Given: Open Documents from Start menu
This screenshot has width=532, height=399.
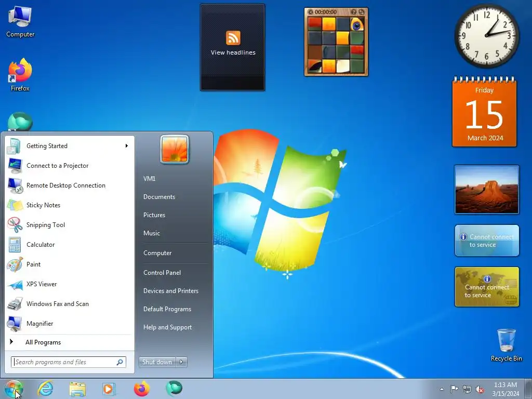Looking at the screenshot, I should [159, 197].
